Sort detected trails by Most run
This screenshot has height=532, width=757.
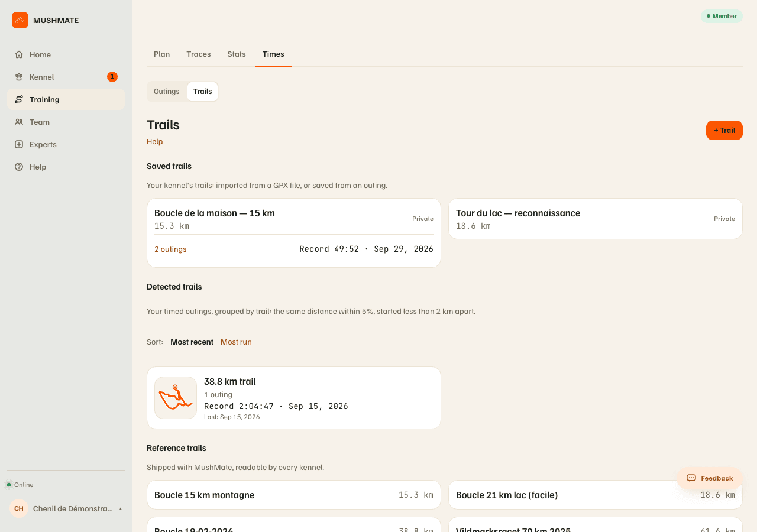(236, 342)
